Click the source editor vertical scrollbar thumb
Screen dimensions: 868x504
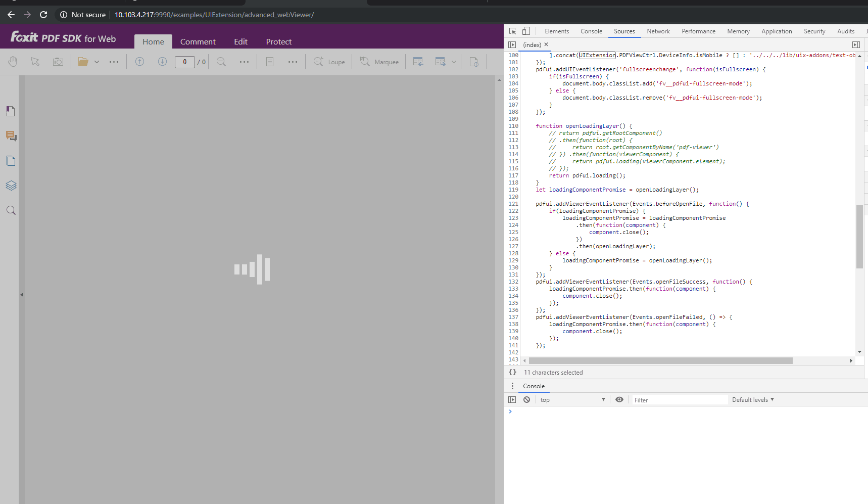click(859, 237)
